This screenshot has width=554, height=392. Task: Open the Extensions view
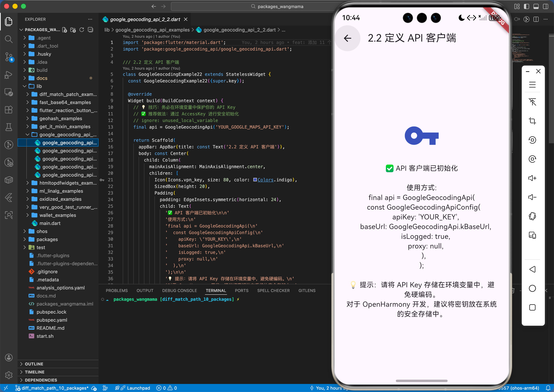pos(9,110)
